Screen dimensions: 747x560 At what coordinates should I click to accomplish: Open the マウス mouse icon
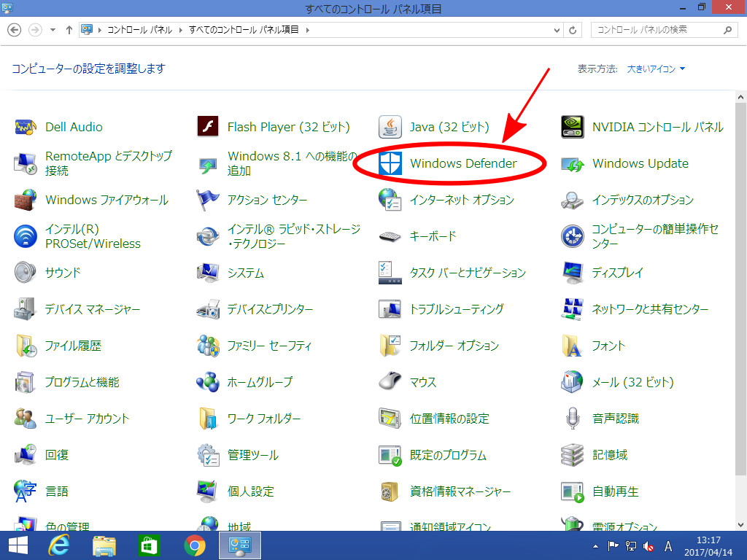[x=390, y=382]
